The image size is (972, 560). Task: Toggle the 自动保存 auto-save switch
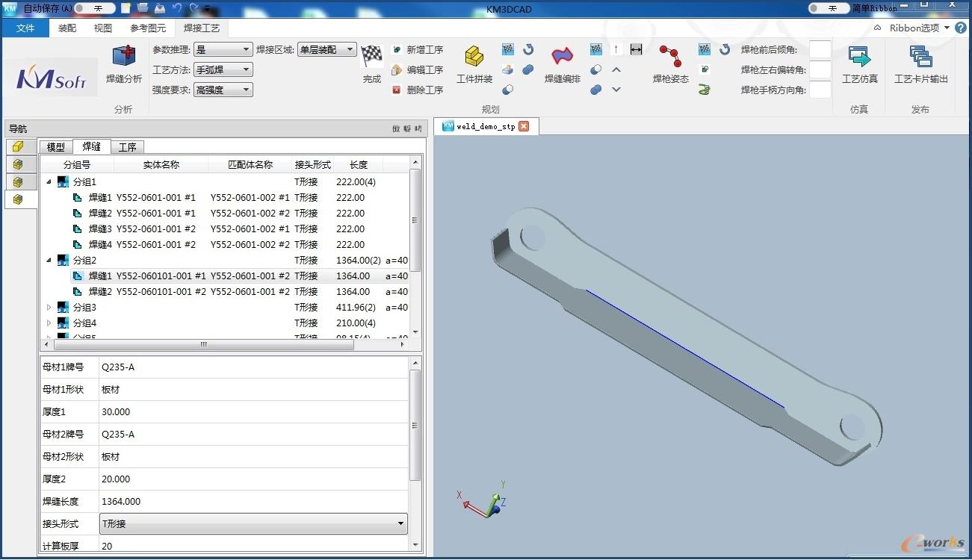tap(96, 8)
